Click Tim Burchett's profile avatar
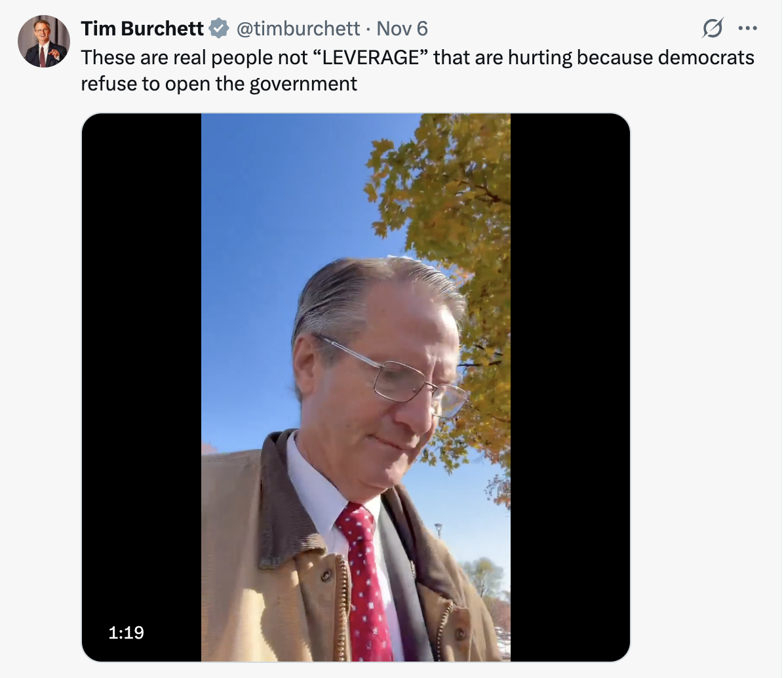This screenshot has width=784, height=678. pos(43,41)
